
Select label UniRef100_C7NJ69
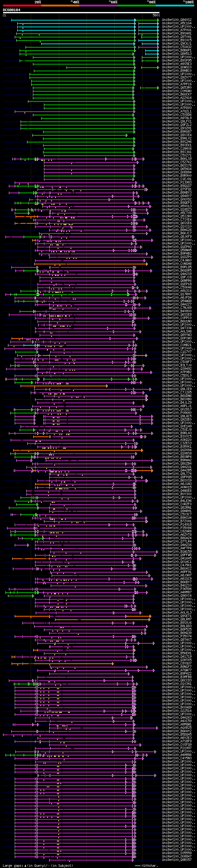[x=177, y=308]
